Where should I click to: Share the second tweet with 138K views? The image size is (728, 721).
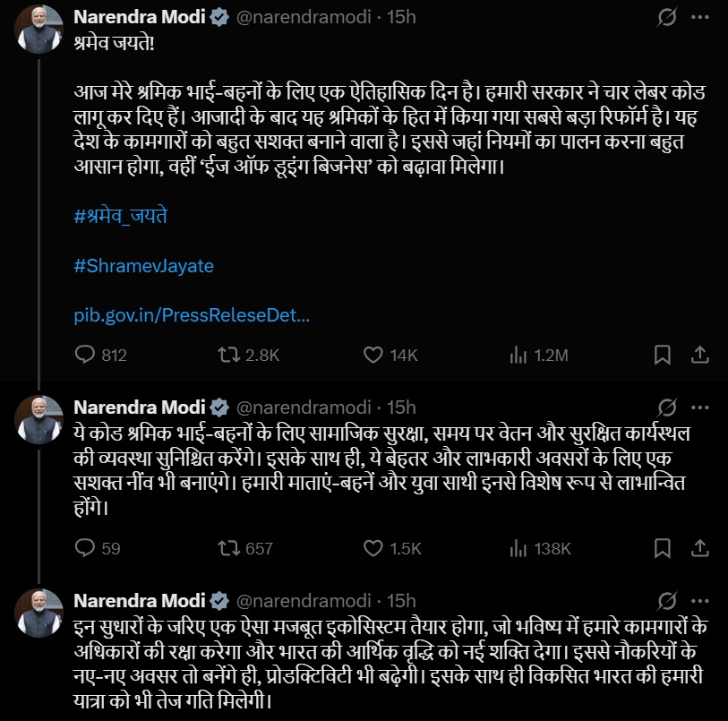pyautogui.click(x=696, y=548)
